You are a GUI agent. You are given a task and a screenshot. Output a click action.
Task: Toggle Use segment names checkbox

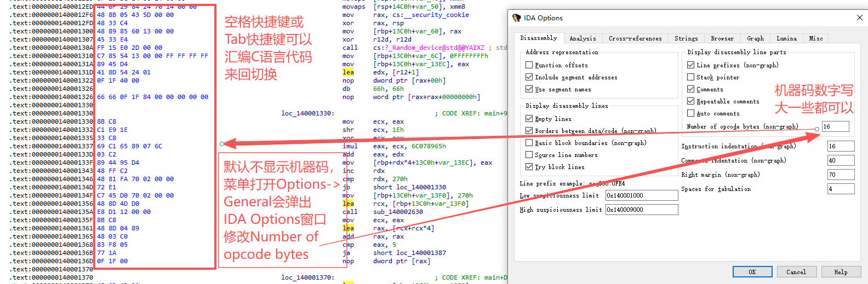tap(529, 89)
